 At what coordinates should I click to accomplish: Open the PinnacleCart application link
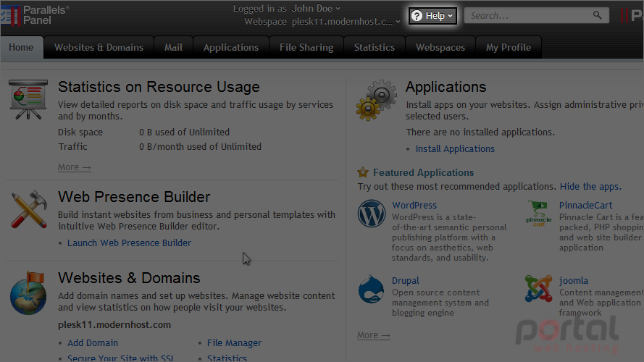point(585,205)
